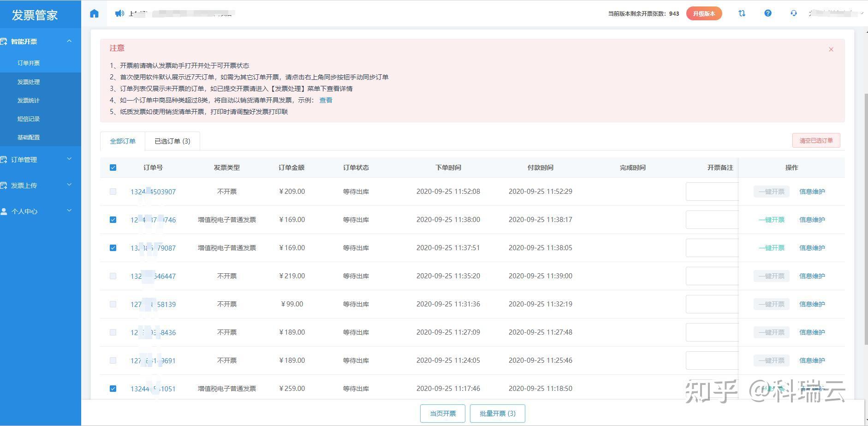Check the ¥209.00 order row checkbox
This screenshot has height=426, width=868.
coord(113,192)
